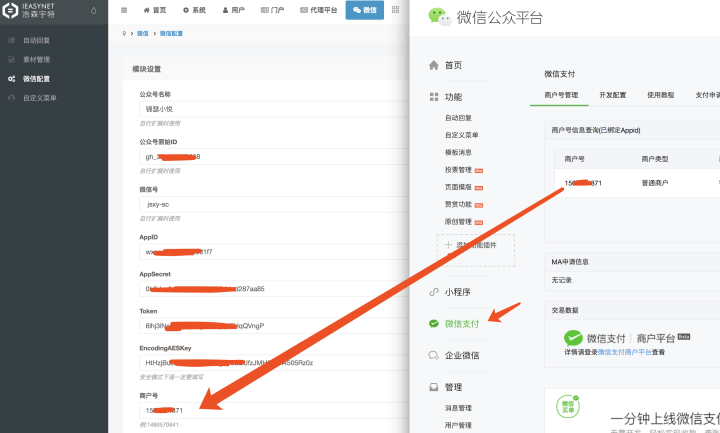Go to 首页 in WeChat platform sidebar
Screen dimensions: 720x433
[453, 65]
